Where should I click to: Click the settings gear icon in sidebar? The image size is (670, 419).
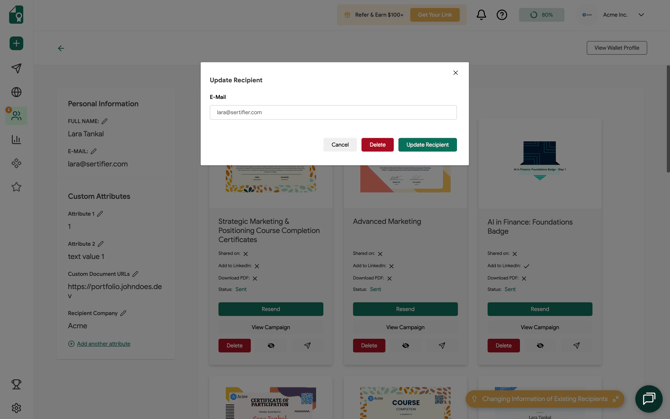[16, 408]
